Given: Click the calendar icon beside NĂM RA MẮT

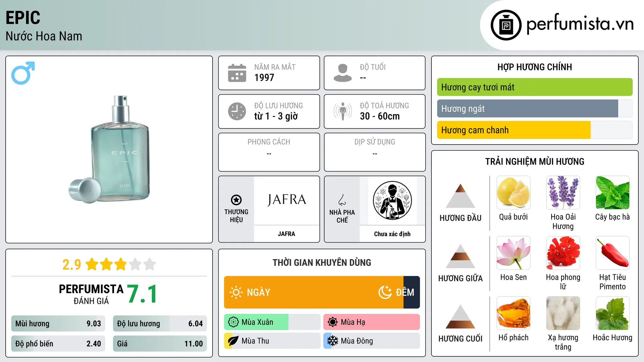Looking at the screenshot, I should click(x=237, y=73).
